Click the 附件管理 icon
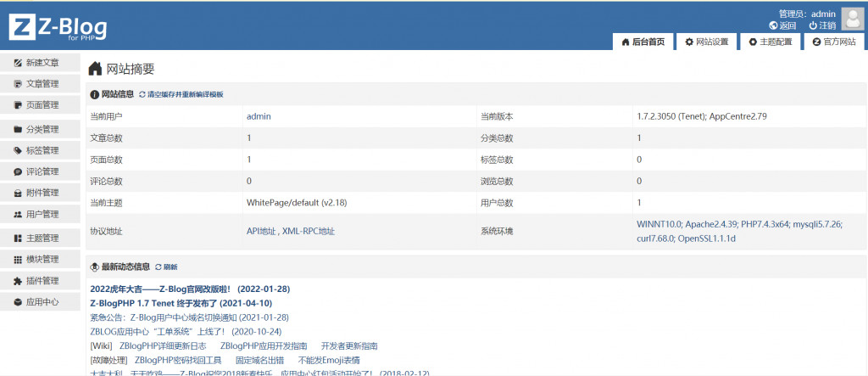Viewport: 868px width, 376px height. tap(18, 193)
